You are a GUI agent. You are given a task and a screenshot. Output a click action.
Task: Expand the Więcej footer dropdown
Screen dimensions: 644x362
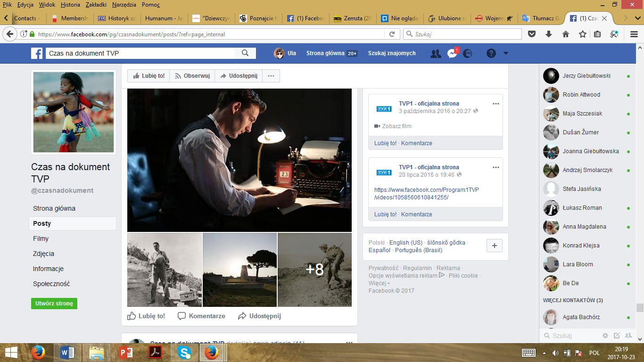pos(380,283)
